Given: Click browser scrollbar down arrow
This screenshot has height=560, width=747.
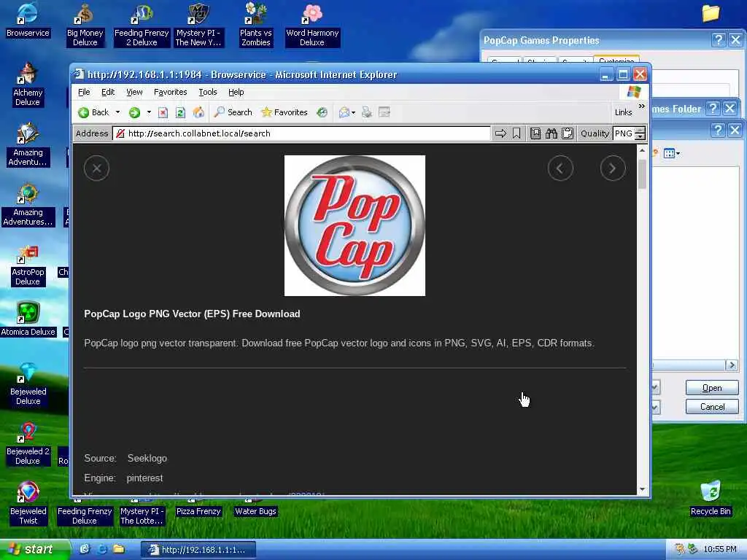Looking at the screenshot, I should click(642, 489).
